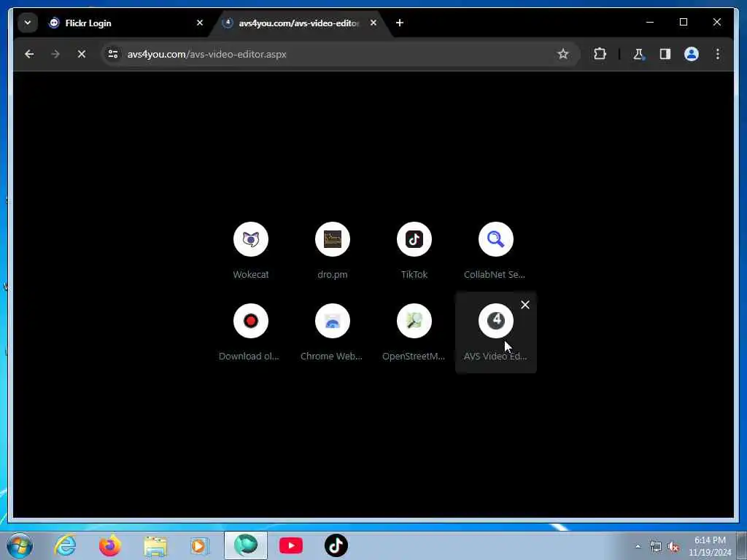Click the OpenStreetM... shortcut label

click(414, 356)
